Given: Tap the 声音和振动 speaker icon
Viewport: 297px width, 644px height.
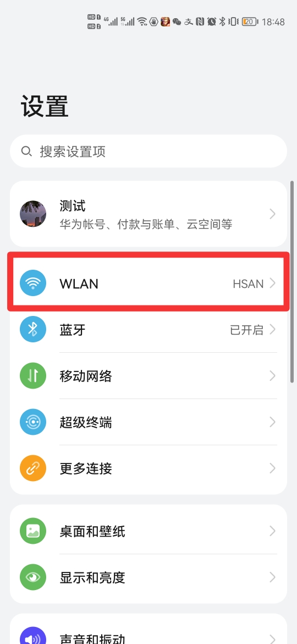Looking at the screenshot, I should click(33, 637).
